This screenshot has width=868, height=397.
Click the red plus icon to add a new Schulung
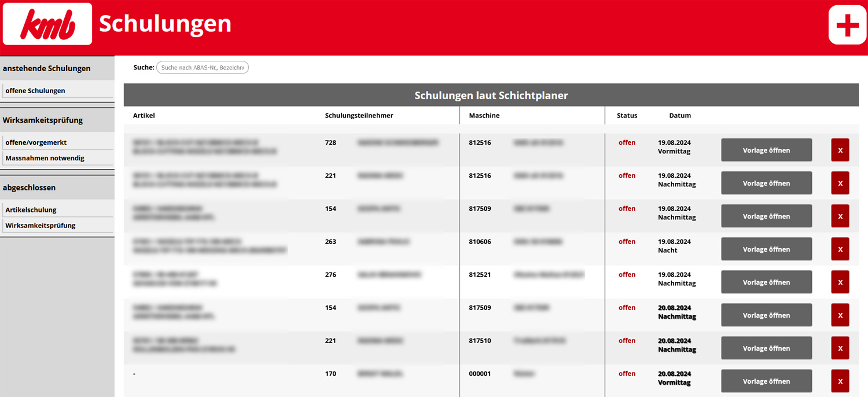847,24
